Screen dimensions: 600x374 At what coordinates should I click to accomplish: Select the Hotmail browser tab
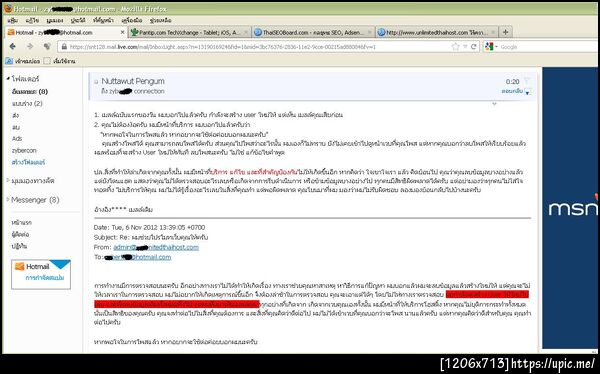[x=66, y=33]
